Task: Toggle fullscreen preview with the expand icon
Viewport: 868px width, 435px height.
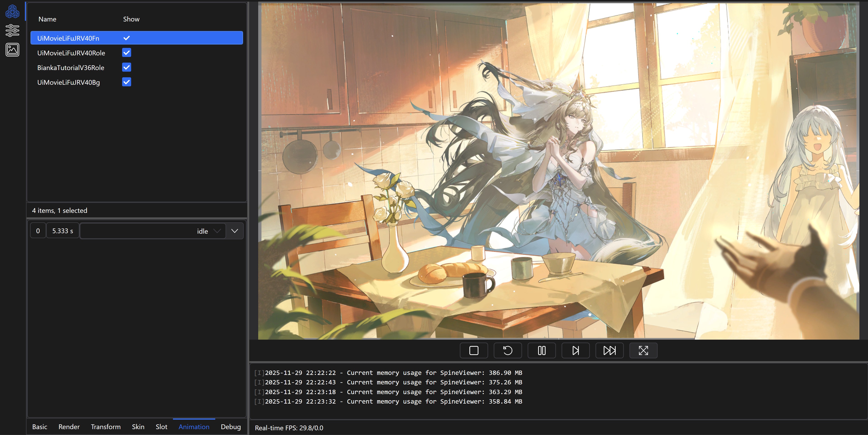Action: click(x=643, y=350)
